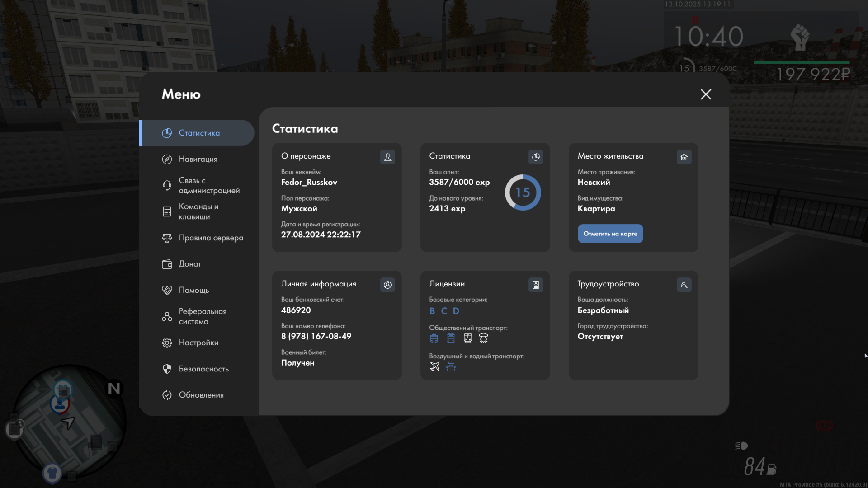Image resolution: width=868 pixels, height=488 pixels.
Task: Close the Меню window with X
Action: (706, 94)
